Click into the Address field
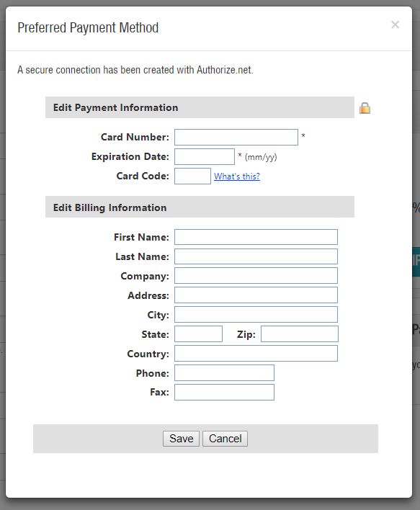420x510 pixels. 256,295
